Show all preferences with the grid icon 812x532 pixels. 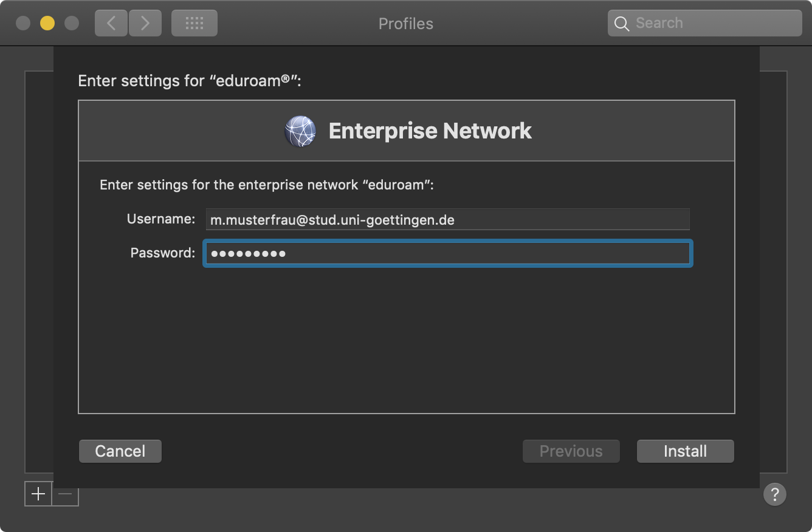(x=194, y=23)
